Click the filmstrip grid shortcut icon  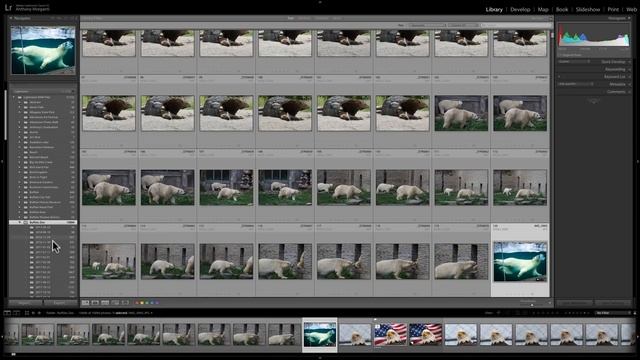pos(27,313)
